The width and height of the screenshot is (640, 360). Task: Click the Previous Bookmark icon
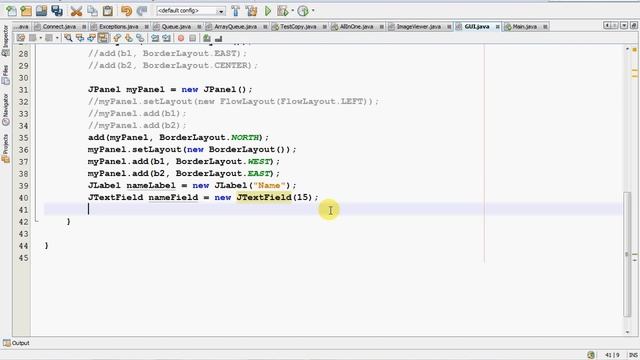[x=117, y=38]
